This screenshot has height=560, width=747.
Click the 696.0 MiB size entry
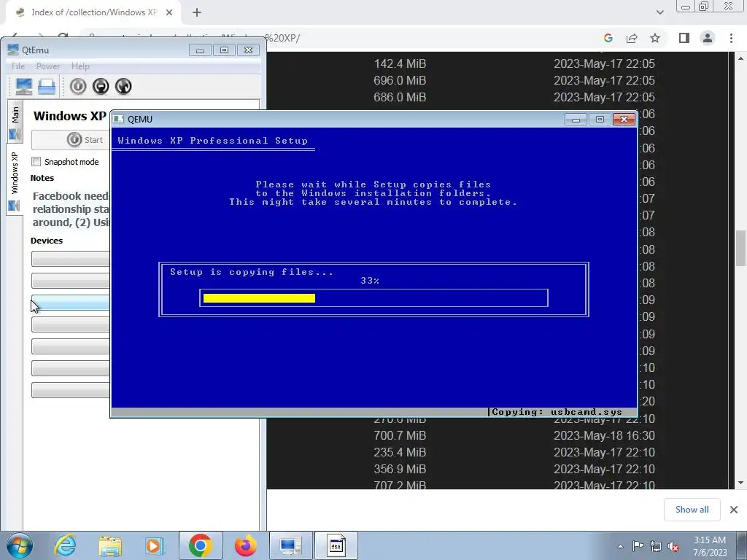400,80
